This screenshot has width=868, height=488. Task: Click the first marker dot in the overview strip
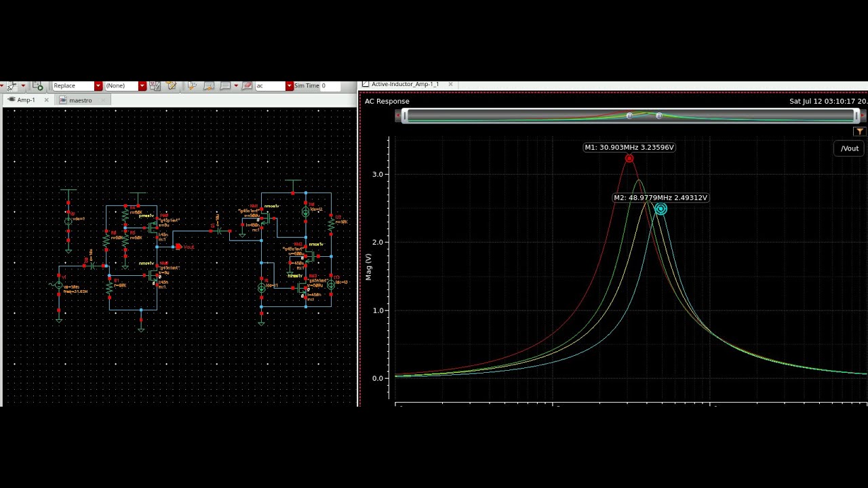[629, 116]
